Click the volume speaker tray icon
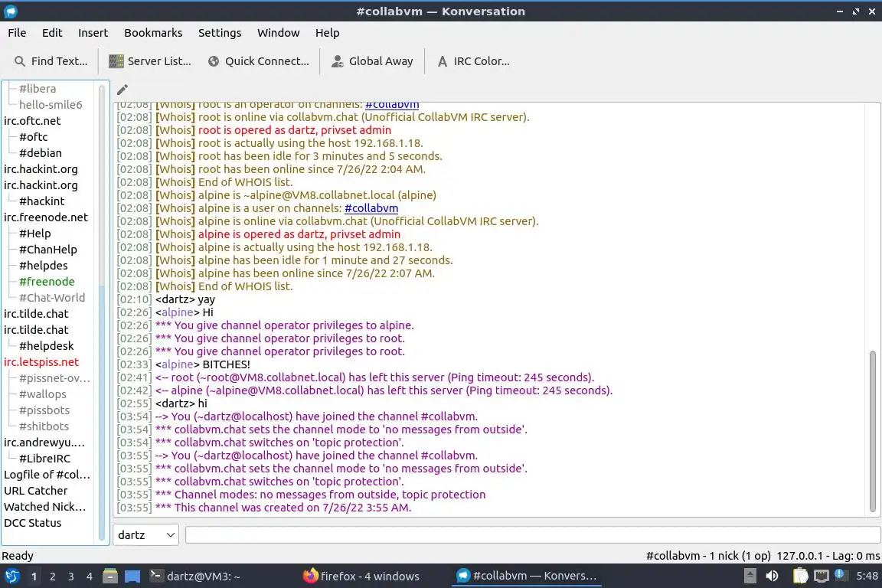Image resolution: width=882 pixels, height=588 pixels. (x=772, y=577)
